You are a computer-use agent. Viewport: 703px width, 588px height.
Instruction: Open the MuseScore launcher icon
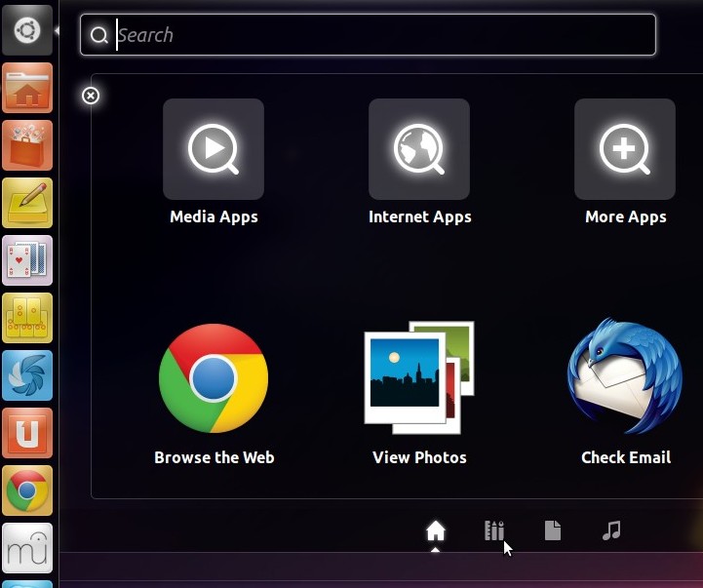click(27, 548)
